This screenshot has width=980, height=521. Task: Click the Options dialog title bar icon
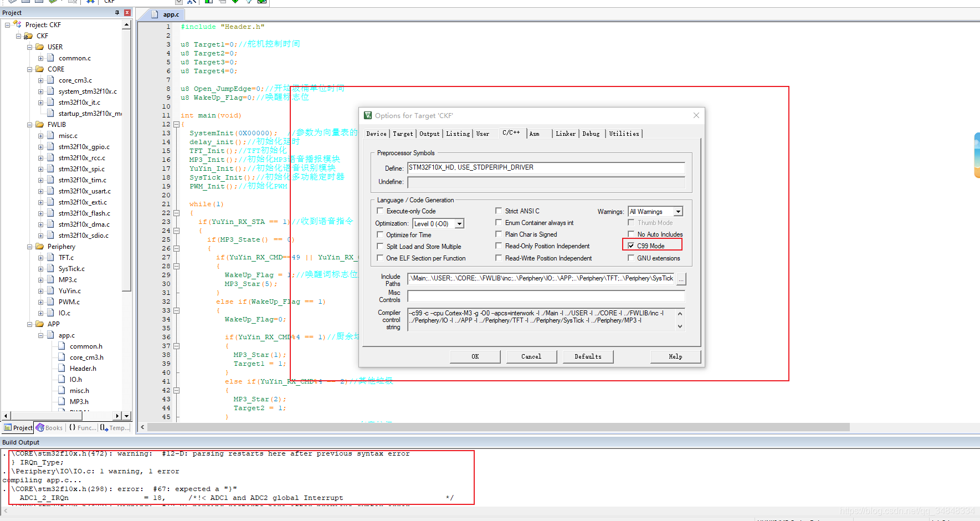[x=368, y=115]
